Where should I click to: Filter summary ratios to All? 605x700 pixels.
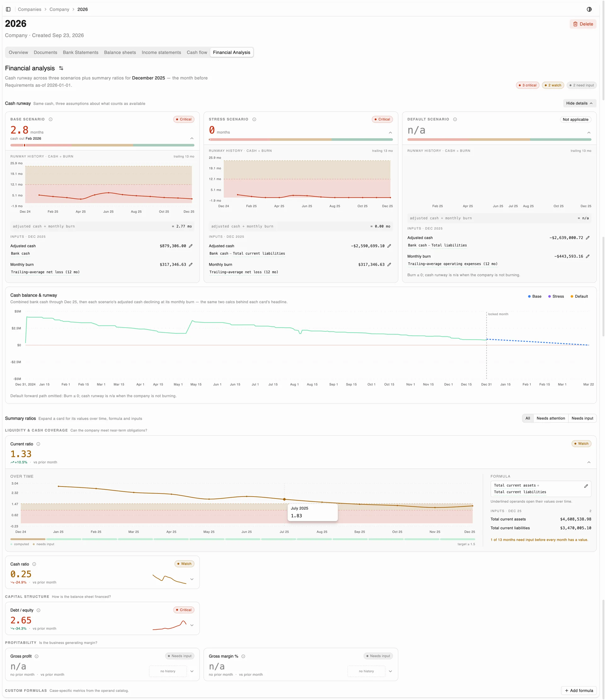[528, 418]
